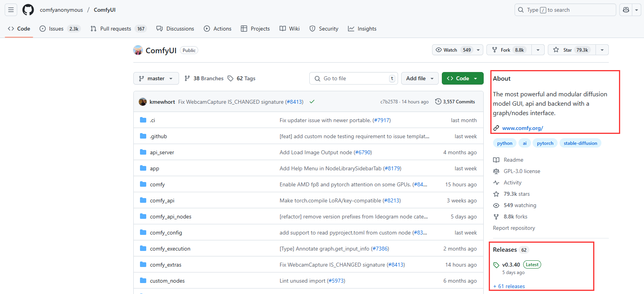Open the Discussions tab

175,29
